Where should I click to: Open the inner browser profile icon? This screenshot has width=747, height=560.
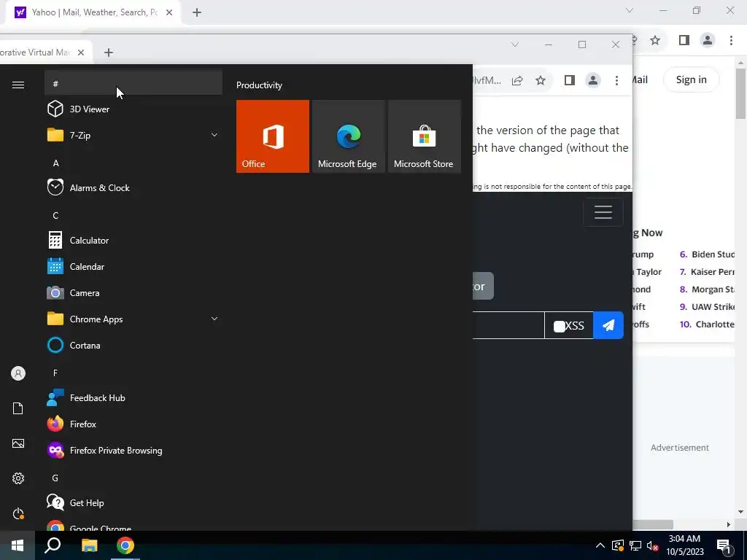592,80
